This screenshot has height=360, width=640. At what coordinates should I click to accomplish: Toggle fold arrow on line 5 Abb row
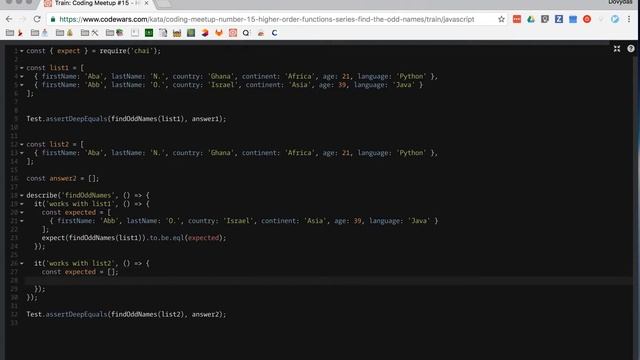(x=22, y=85)
